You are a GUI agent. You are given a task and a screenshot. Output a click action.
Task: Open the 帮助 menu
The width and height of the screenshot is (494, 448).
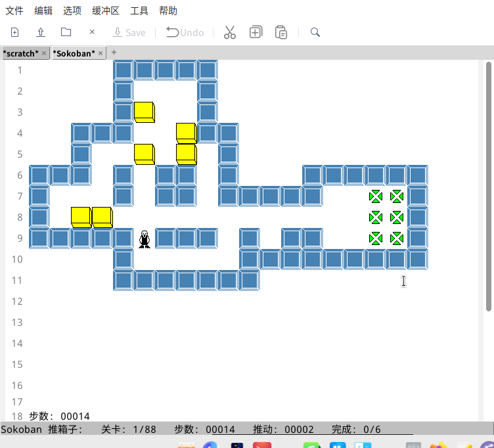click(168, 11)
